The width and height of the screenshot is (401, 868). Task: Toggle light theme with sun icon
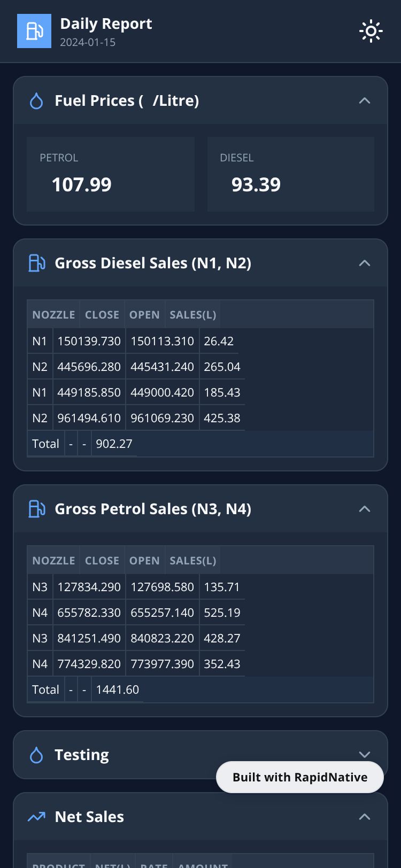(371, 31)
